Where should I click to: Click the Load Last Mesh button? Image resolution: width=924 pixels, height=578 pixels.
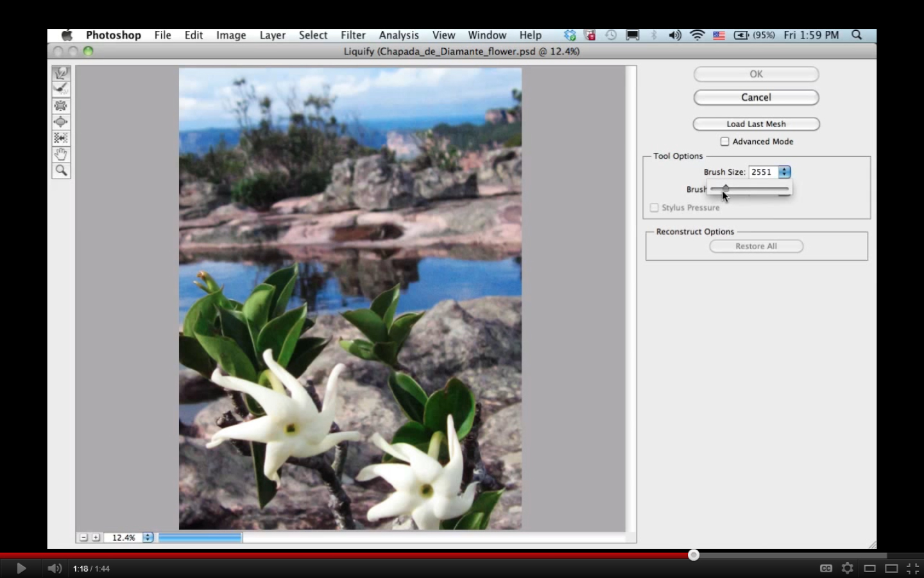756,124
